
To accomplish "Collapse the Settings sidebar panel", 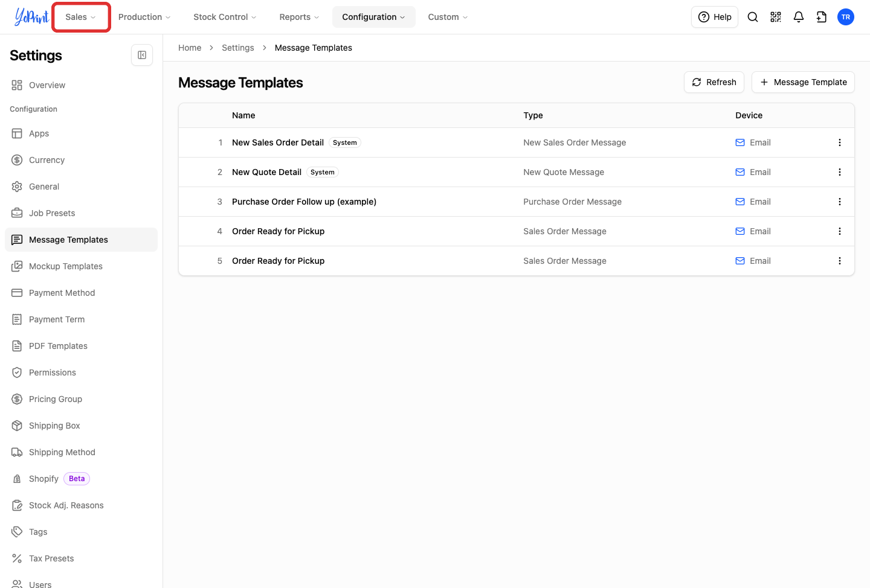I will (142, 55).
